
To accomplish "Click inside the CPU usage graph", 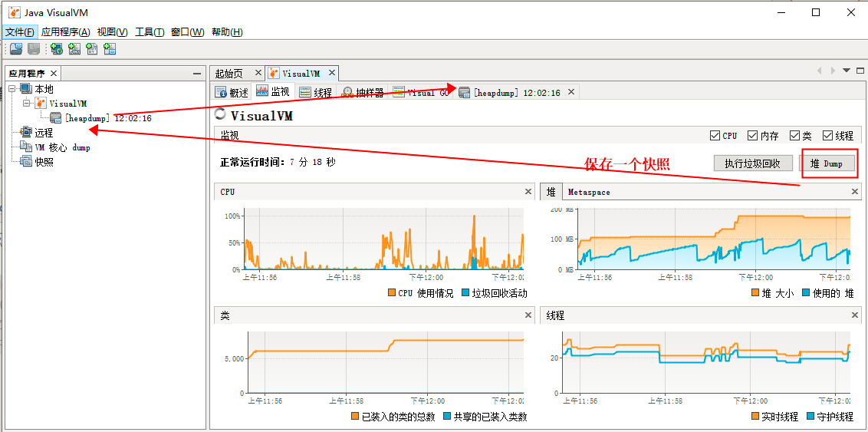I will click(x=383, y=239).
